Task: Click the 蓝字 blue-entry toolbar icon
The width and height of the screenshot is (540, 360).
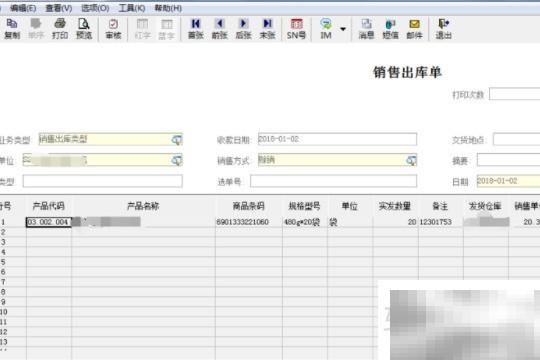Action: coord(167,29)
